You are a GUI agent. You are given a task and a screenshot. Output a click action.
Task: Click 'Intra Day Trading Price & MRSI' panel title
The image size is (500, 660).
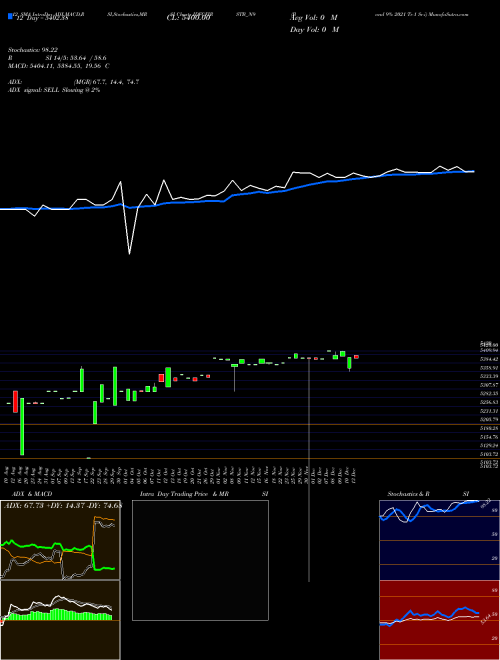pyautogui.click(x=204, y=494)
